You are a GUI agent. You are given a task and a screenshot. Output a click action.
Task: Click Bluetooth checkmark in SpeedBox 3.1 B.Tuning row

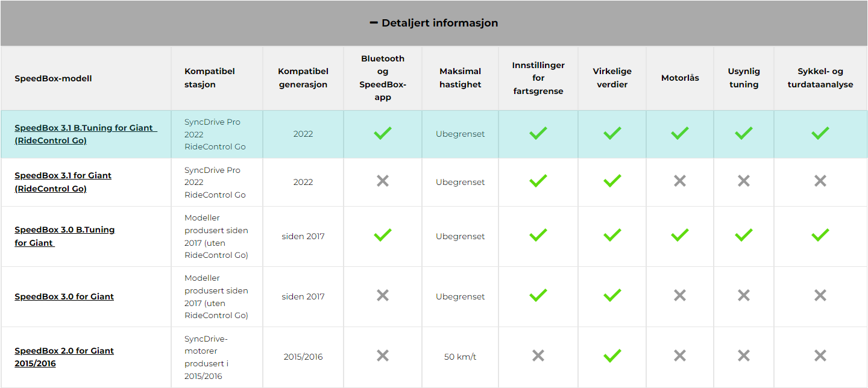pyautogui.click(x=382, y=133)
